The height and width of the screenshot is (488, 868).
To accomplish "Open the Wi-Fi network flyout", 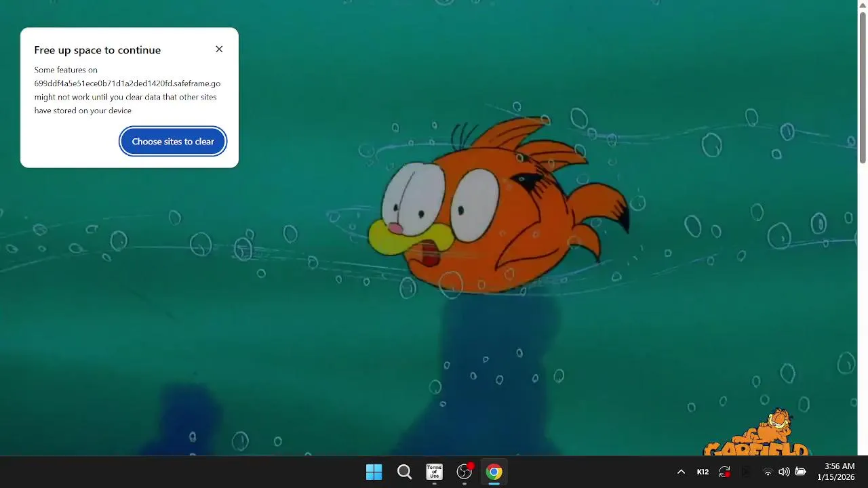I will click(x=768, y=472).
